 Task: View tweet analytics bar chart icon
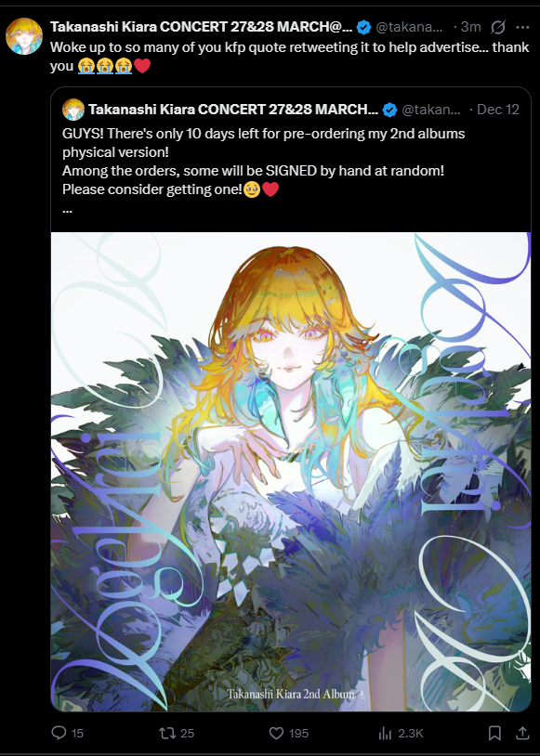click(385, 734)
